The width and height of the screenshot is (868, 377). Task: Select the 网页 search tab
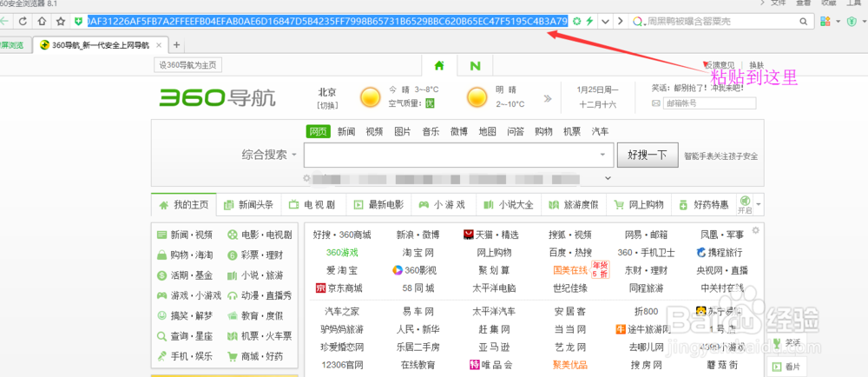(318, 132)
